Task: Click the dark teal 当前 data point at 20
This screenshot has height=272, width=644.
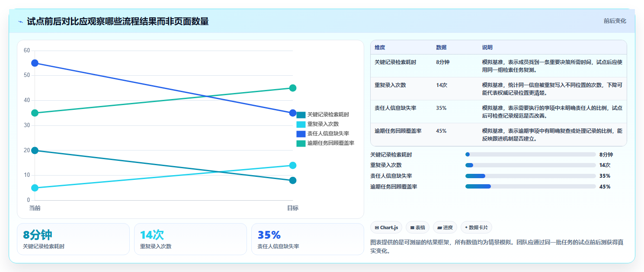Action: click(35, 150)
